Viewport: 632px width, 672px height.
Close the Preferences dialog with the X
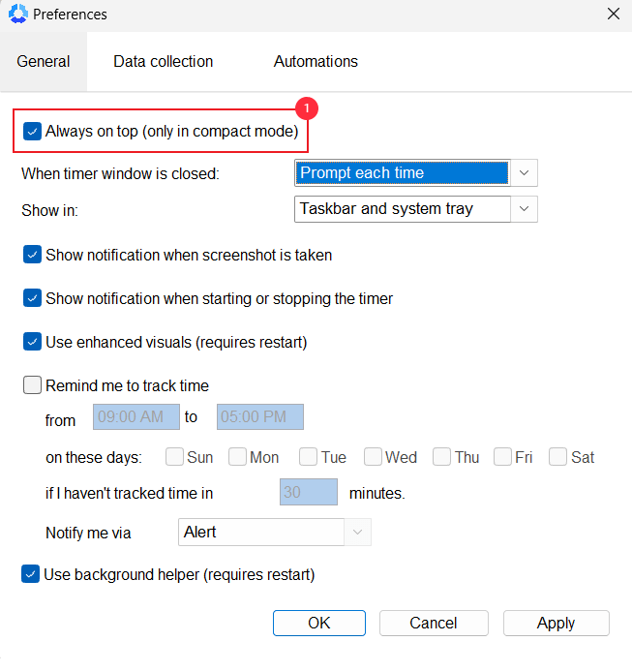tap(614, 14)
